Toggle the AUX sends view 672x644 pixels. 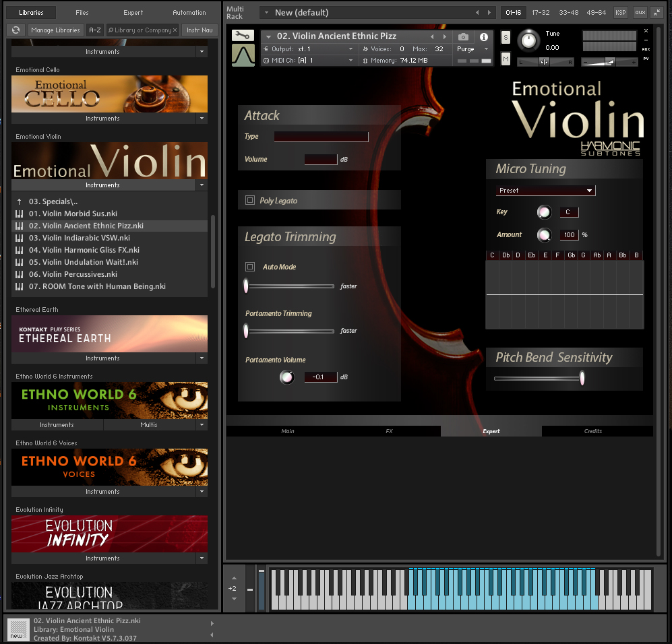click(x=646, y=49)
